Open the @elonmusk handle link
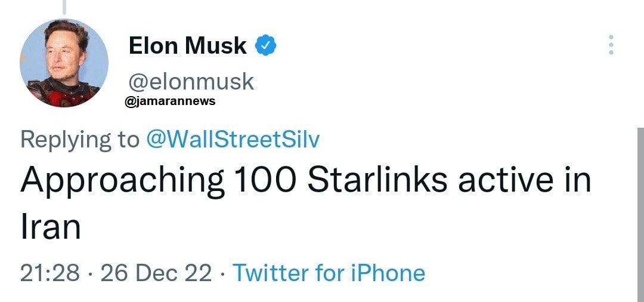This screenshot has height=302, width=644. (x=191, y=81)
